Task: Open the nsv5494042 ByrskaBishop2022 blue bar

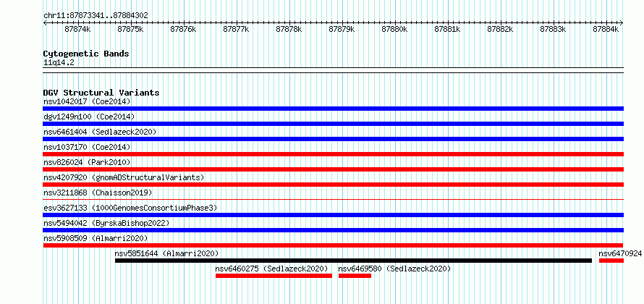Action: tap(333, 230)
